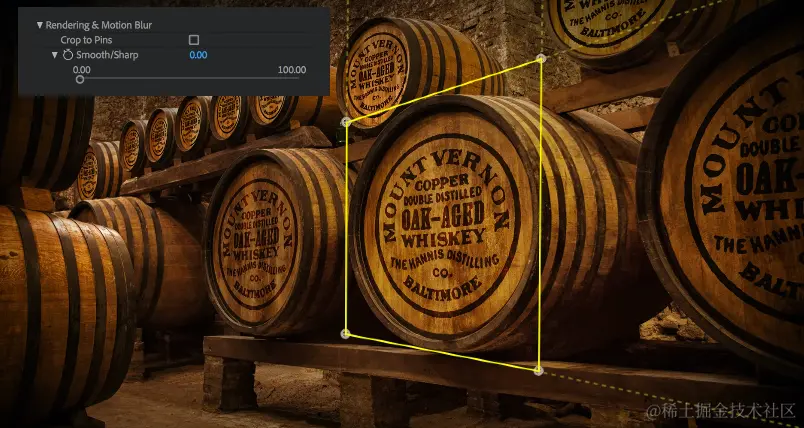The image size is (804, 428).
Task: Click the Smooth/Sharp blue value 0.00
Action: (198, 55)
